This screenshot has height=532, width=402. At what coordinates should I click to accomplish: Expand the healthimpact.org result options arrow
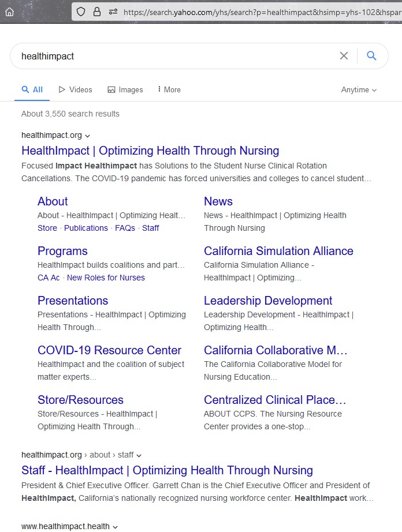point(88,136)
